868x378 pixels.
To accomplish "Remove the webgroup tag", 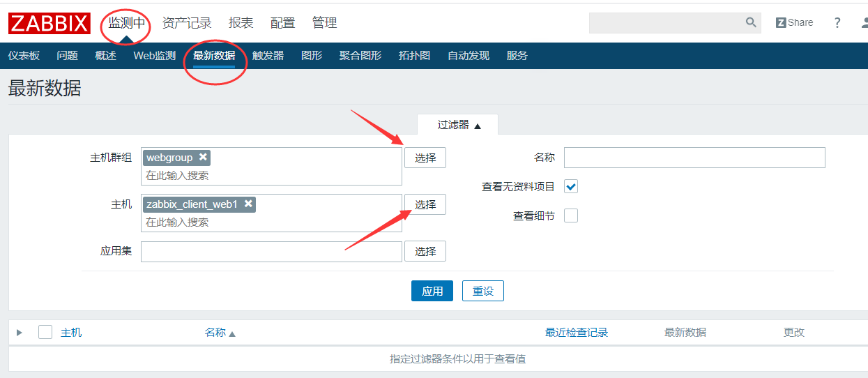I will [203, 157].
